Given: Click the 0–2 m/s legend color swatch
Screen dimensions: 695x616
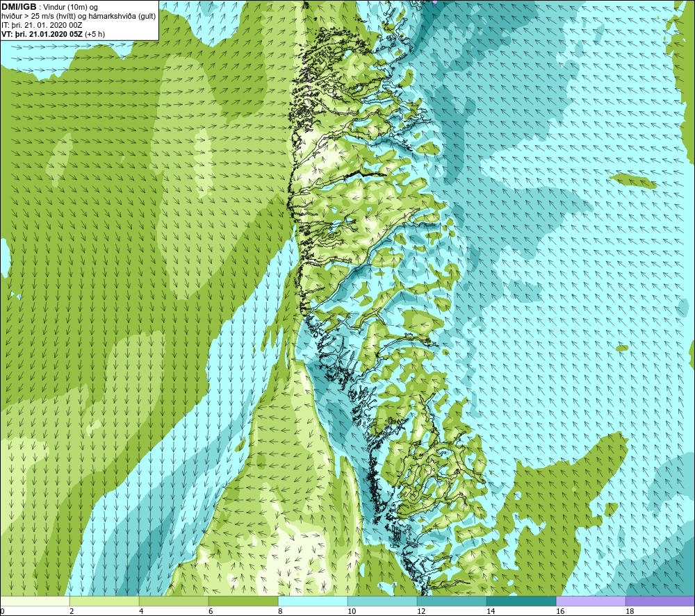Looking at the screenshot, I should 35,601.
